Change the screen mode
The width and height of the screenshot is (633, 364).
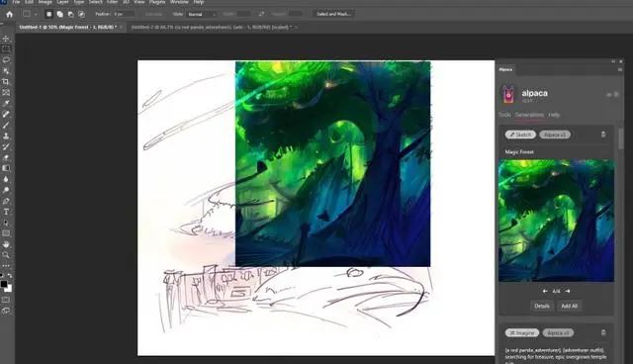click(x=6, y=311)
